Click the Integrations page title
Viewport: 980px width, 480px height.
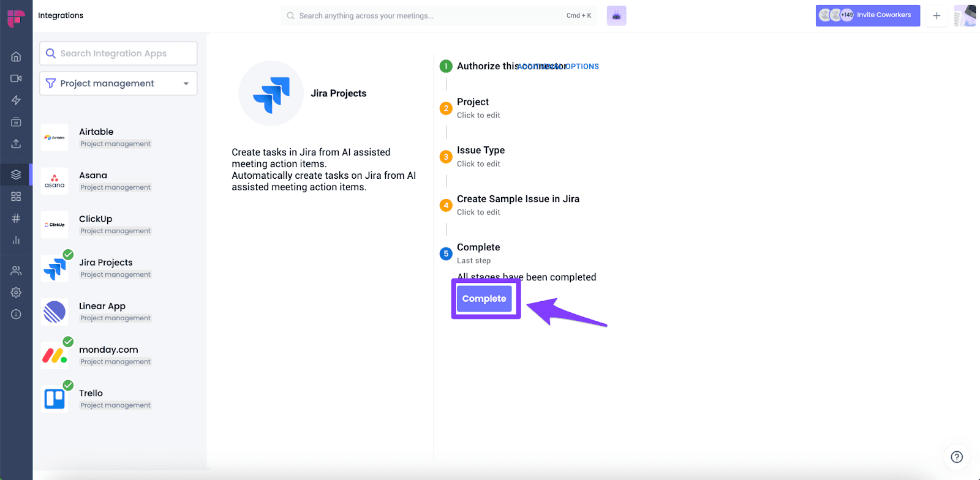point(61,15)
